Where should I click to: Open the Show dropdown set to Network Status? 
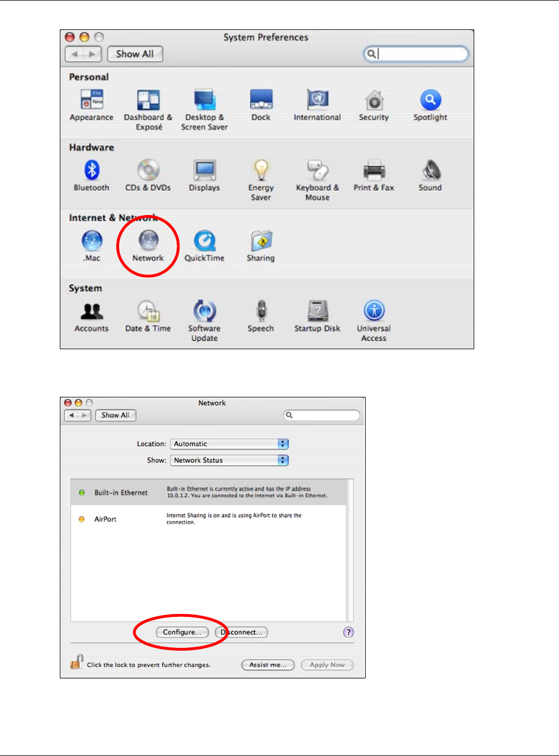[229, 460]
